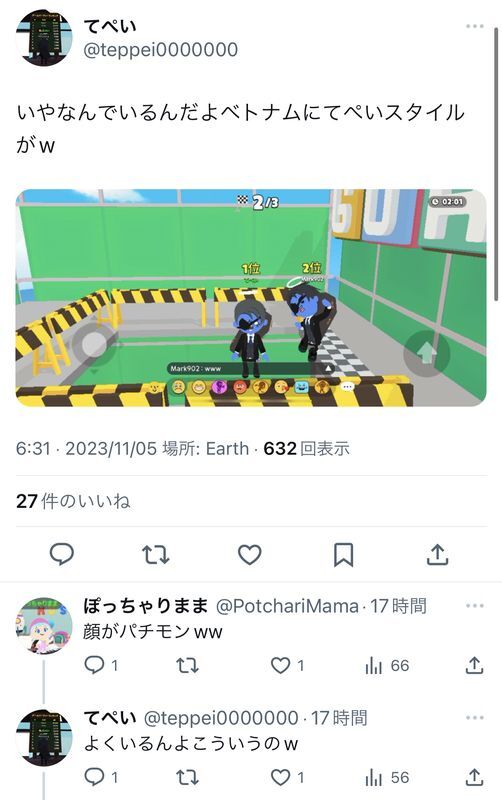Open the @PotchariMama handle link
This screenshot has width=502, height=800.
point(287,606)
